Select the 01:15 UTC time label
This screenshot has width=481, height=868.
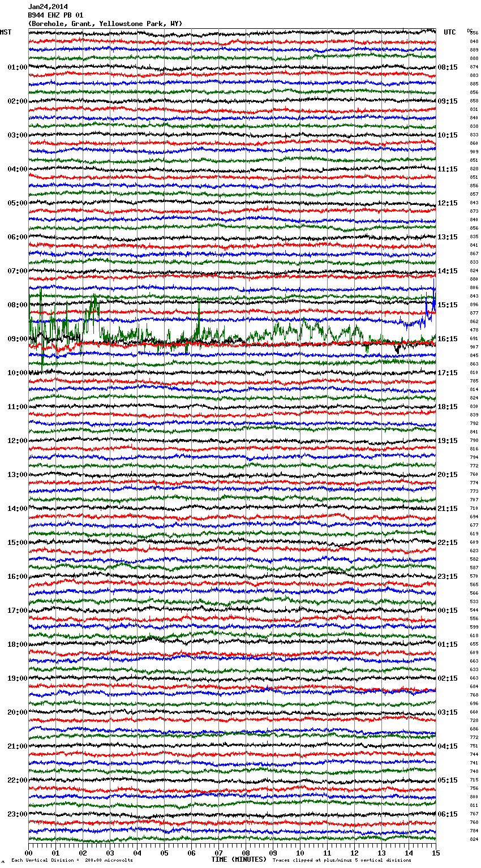[448, 644]
